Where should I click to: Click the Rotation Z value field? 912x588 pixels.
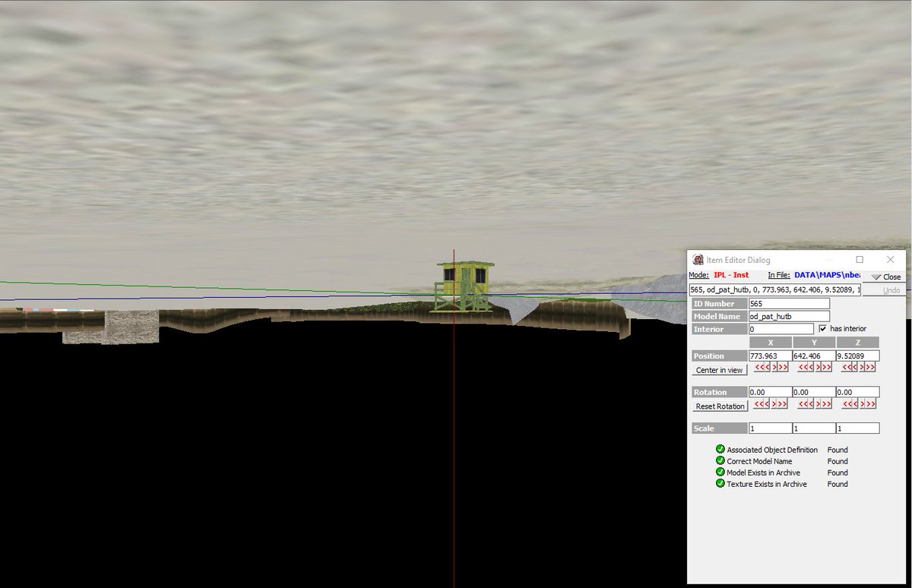click(857, 392)
